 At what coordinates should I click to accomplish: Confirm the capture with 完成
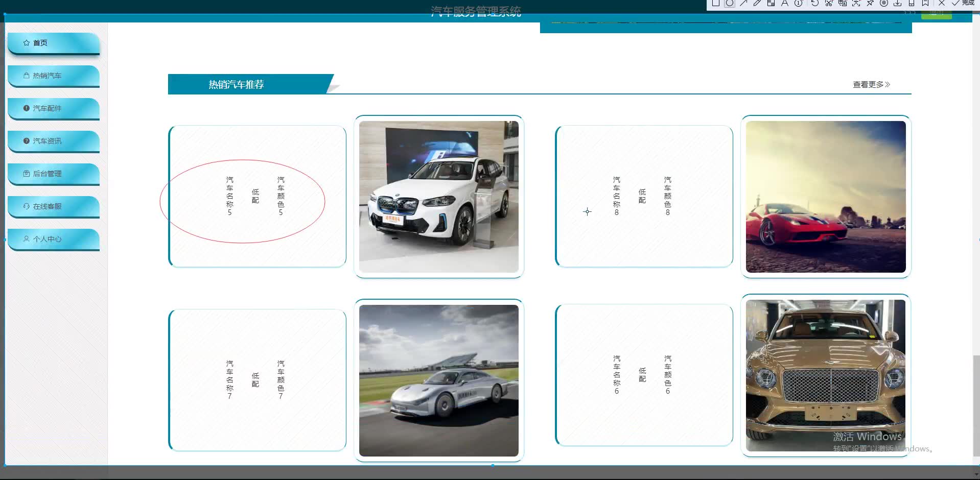(963, 3)
